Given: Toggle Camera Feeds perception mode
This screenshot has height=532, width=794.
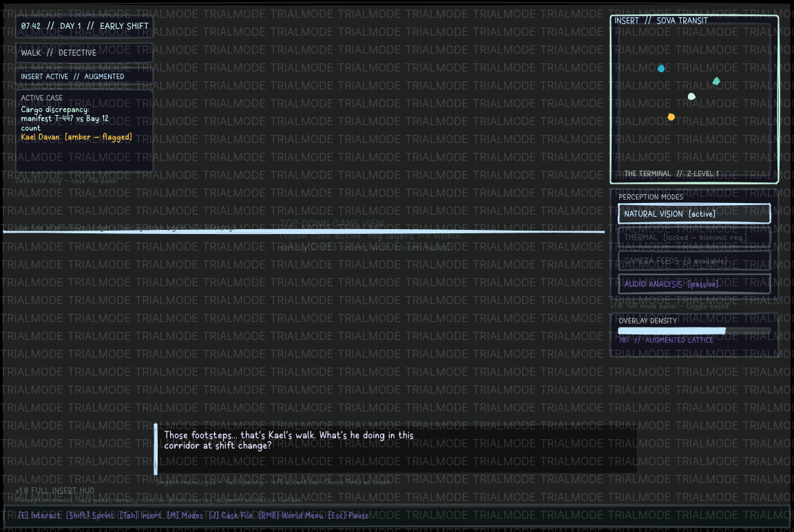Looking at the screenshot, I should point(694,261).
